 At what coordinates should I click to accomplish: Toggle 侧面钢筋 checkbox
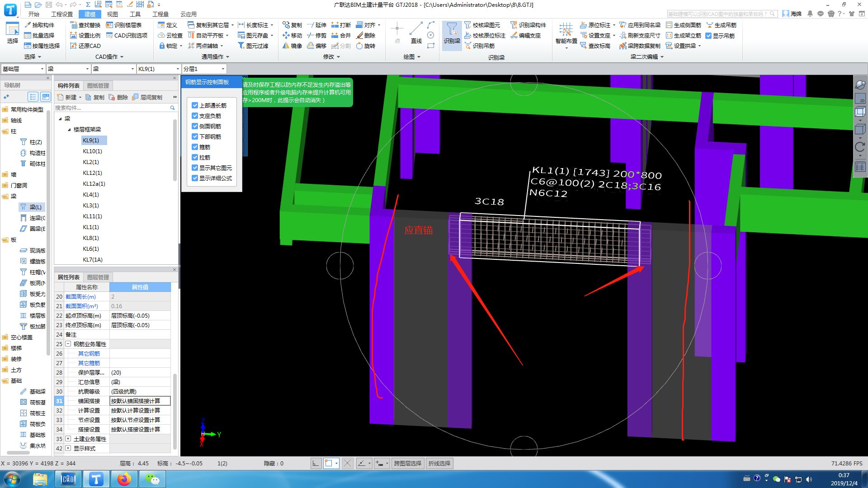click(x=195, y=126)
